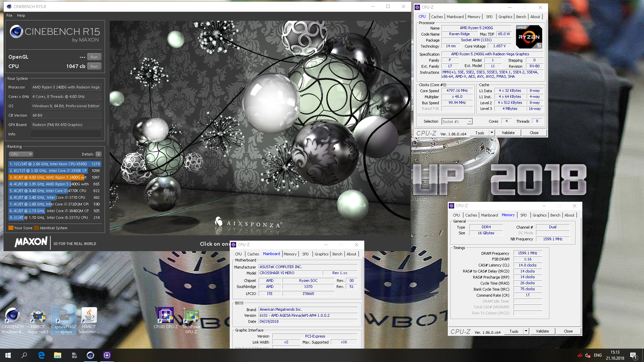The image size is (644, 362).
Task: Open the HWBOT Aquamark3 desktop icon
Action: coord(38,321)
